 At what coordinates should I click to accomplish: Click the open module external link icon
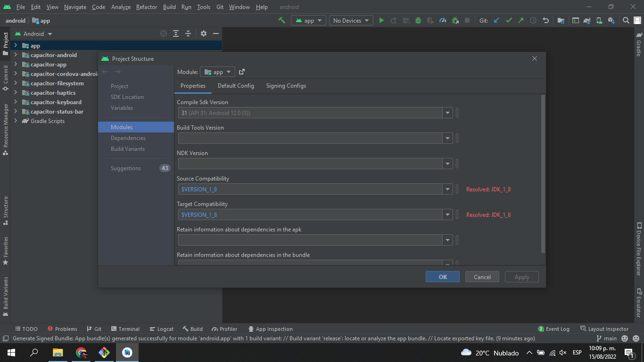pyautogui.click(x=242, y=72)
